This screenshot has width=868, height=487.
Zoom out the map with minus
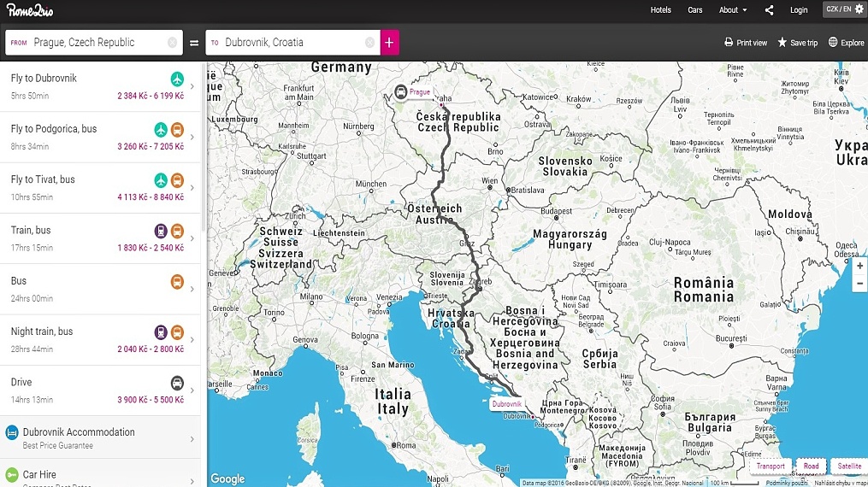pos(859,283)
